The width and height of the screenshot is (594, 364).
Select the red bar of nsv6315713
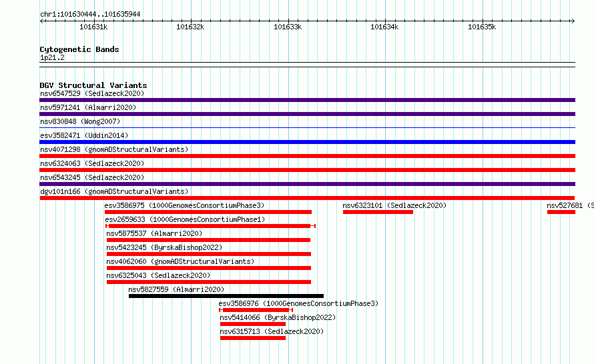[253, 338]
